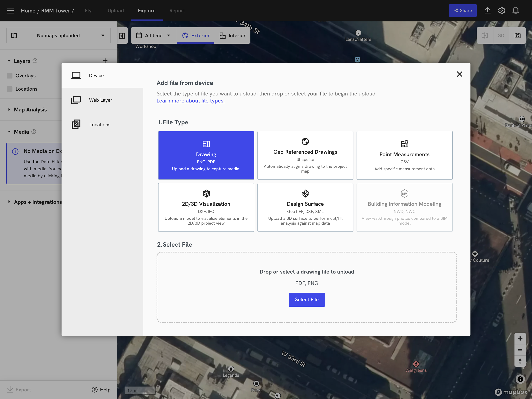Screen dimensions: 532x399
Task: Enable the Overlays layer checkbox
Action: (x=10, y=75)
